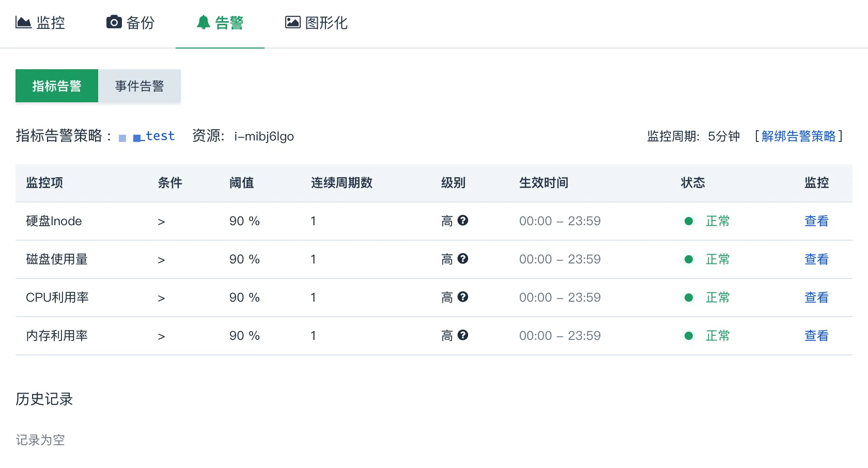868x468 pixels.
Task: Click the 记录为空 message
Action: [x=40, y=440]
